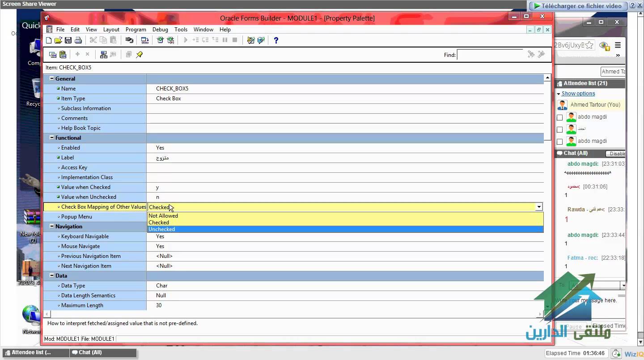This screenshot has width=644, height=360.
Task: Select the Data Length Semantics property
Action: [293, 296]
